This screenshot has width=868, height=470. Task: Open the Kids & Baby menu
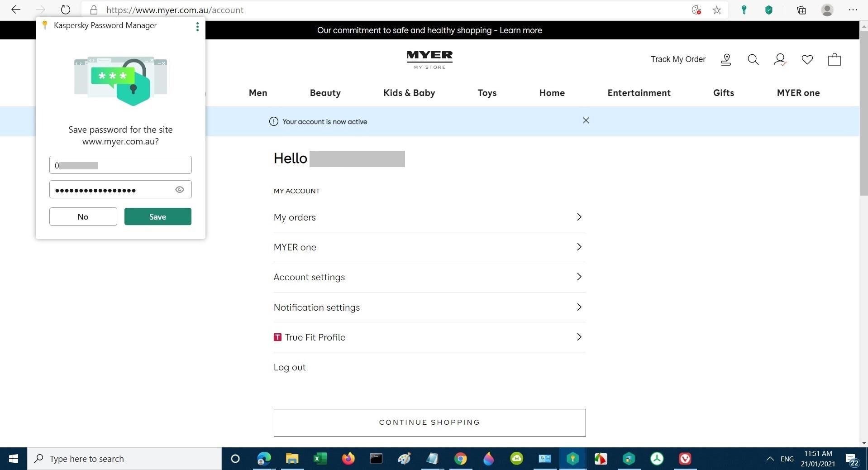tap(409, 93)
